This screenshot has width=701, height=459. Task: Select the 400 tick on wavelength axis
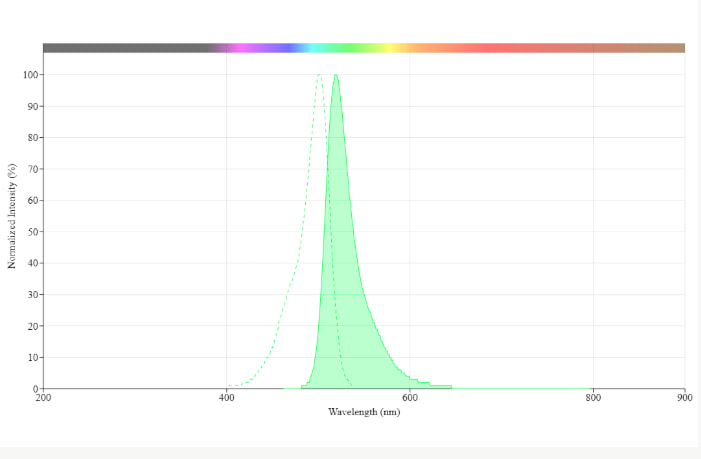point(227,398)
